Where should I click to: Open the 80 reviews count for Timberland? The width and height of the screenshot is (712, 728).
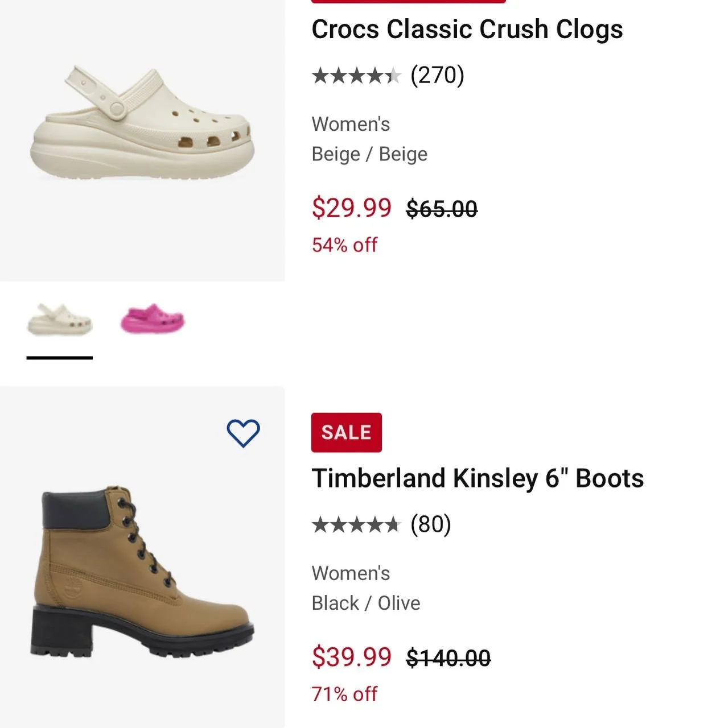430,524
